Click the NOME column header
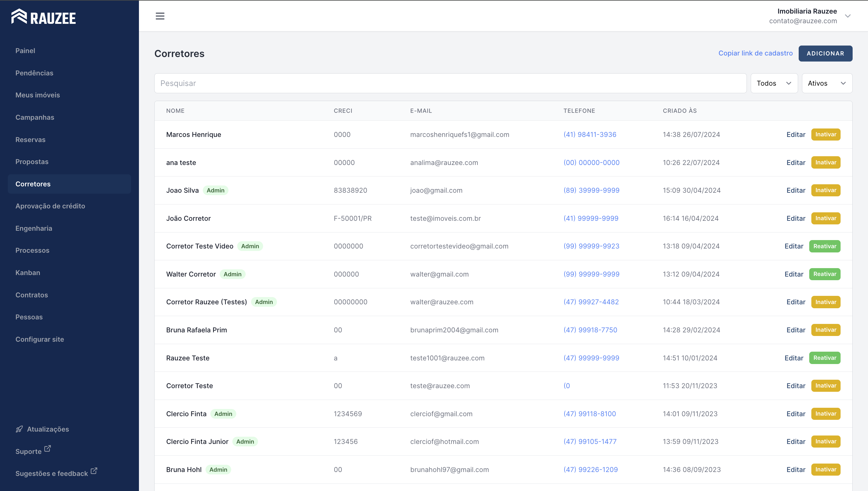 coord(175,111)
